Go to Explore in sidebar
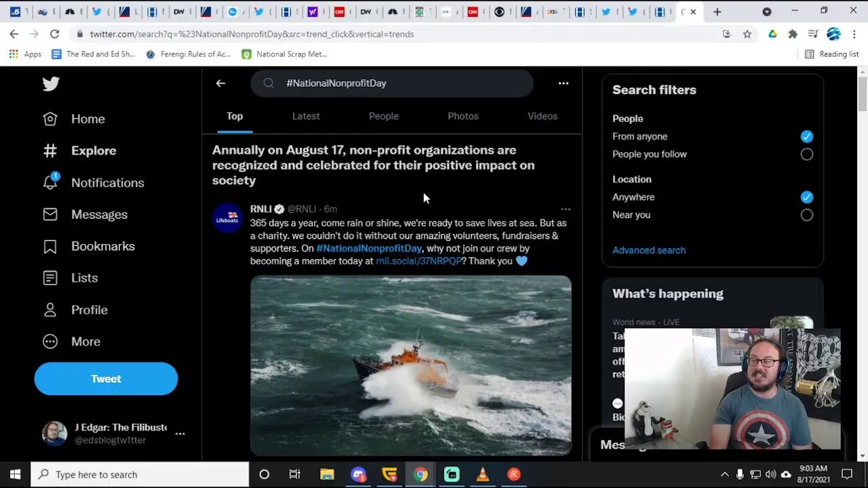 coord(80,150)
